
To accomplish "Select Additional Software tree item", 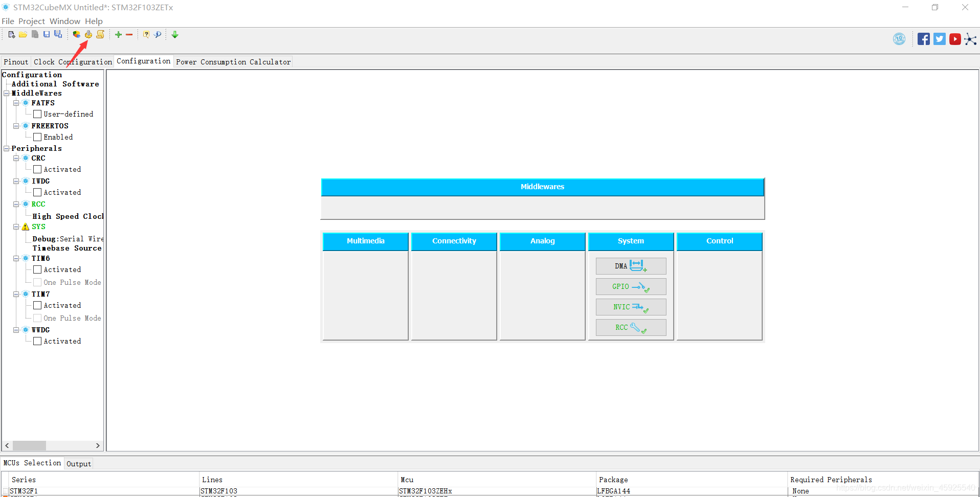I will click(55, 84).
